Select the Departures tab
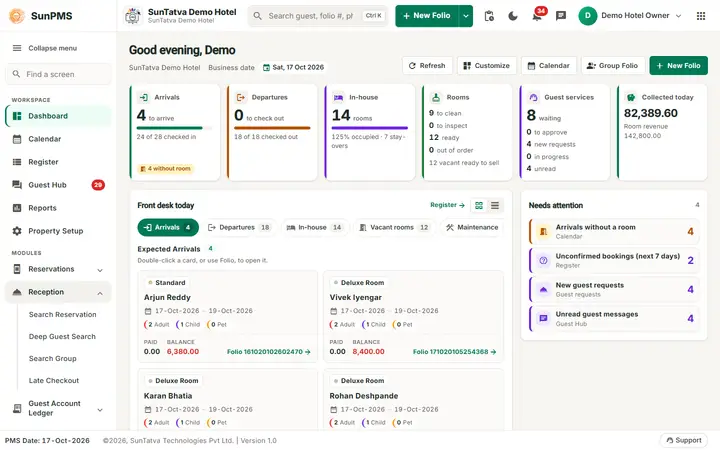The width and height of the screenshot is (720, 450). click(x=240, y=227)
